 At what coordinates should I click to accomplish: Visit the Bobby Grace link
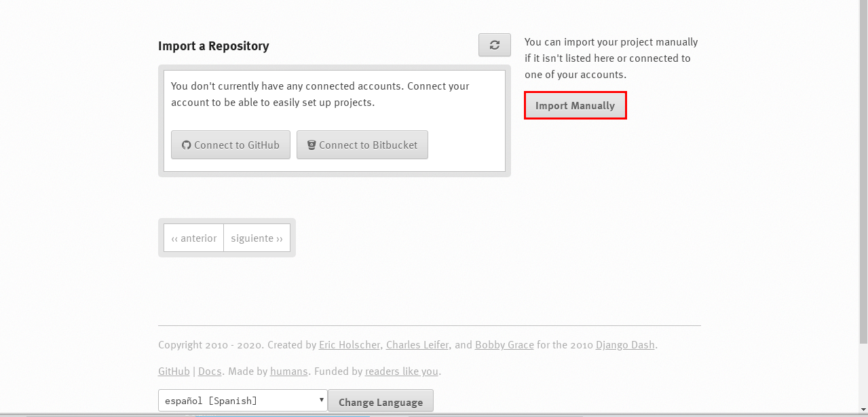point(504,345)
